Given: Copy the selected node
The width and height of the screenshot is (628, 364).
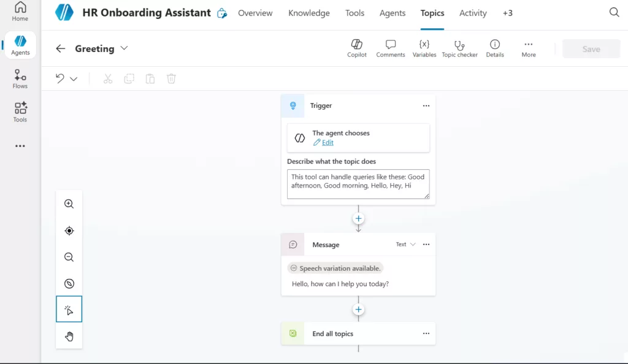Looking at the screenshot, I should pyautogui.click(x=129, y=79).
